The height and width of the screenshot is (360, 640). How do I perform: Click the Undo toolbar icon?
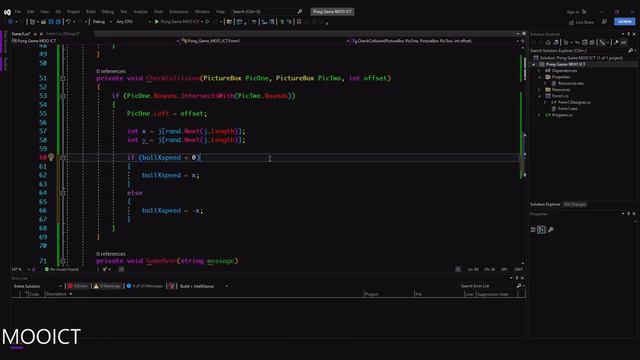point(68,22)
